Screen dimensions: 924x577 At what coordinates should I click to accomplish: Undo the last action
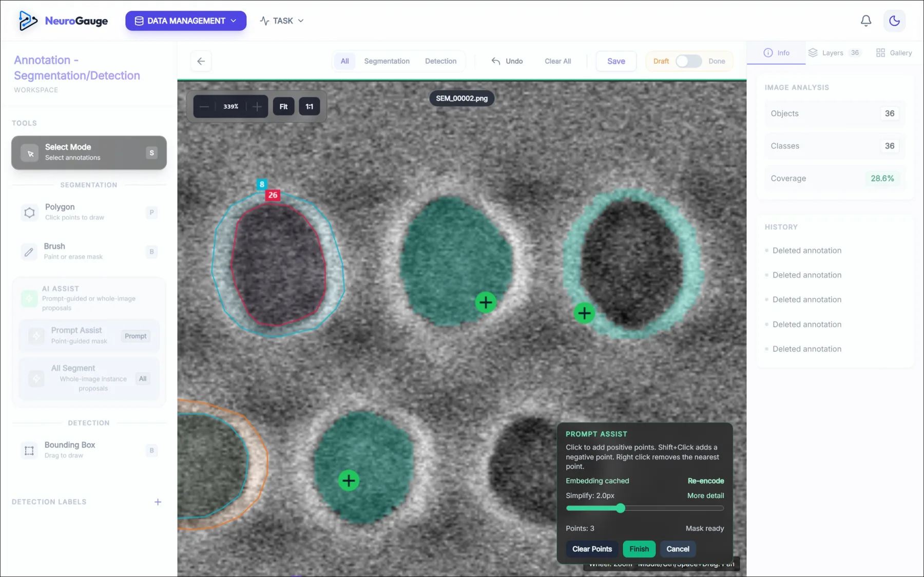(x=507, y=61)
